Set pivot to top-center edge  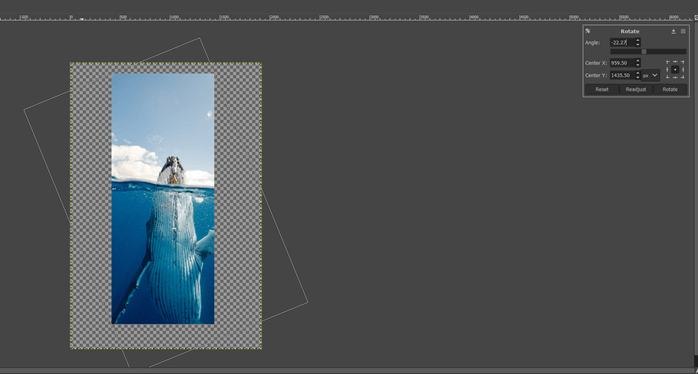coord(675,62)
